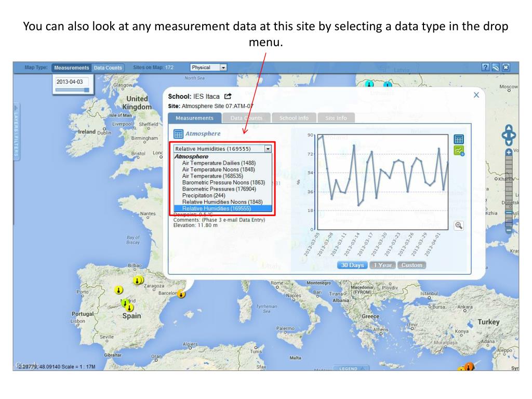Image resolution: width=532 pixels, height=399 pixels.
Task: Pan the map down with arrow control
Action: (509, 142)
